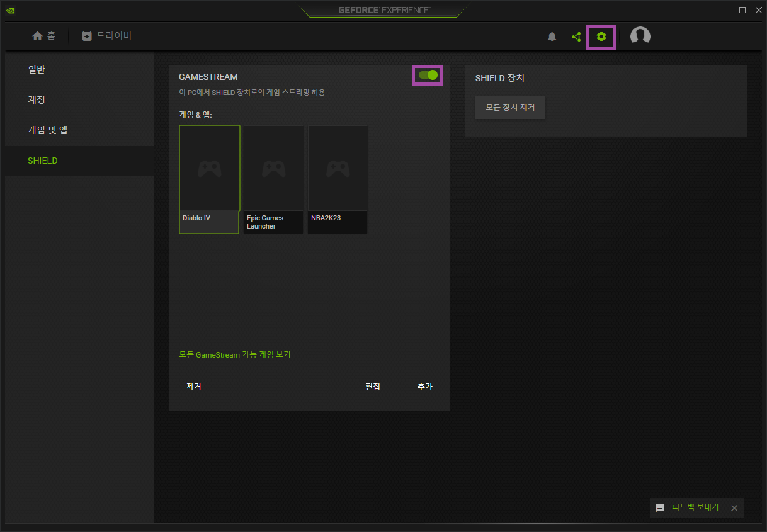
Task: Click the GAMESTREAM heading text
Action: click(x=208, y=77)
